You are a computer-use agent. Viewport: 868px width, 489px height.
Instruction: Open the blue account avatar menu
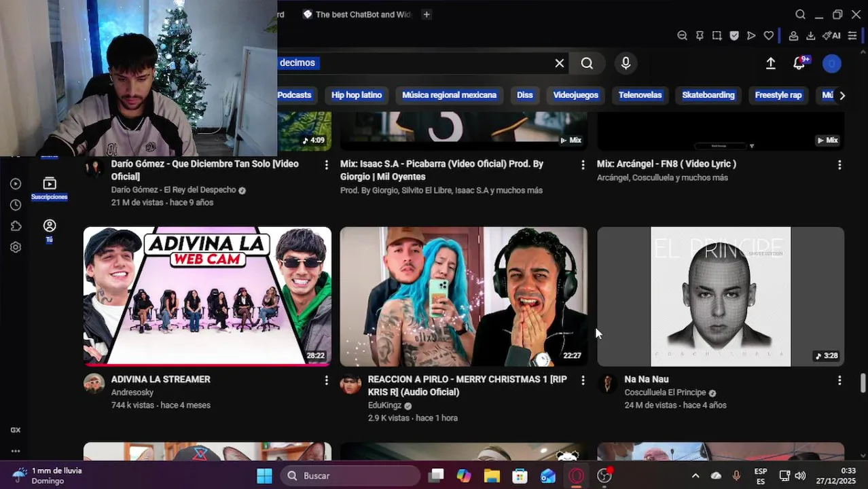(x=831, y=63)
